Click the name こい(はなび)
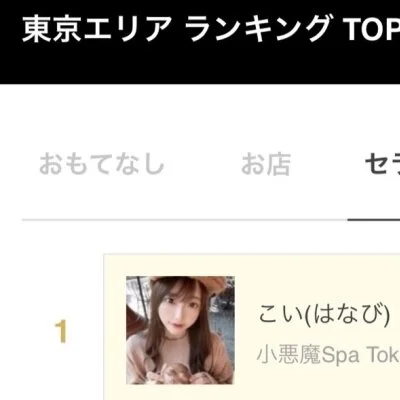The image size is (400, 400). click(x=324, y=314)
